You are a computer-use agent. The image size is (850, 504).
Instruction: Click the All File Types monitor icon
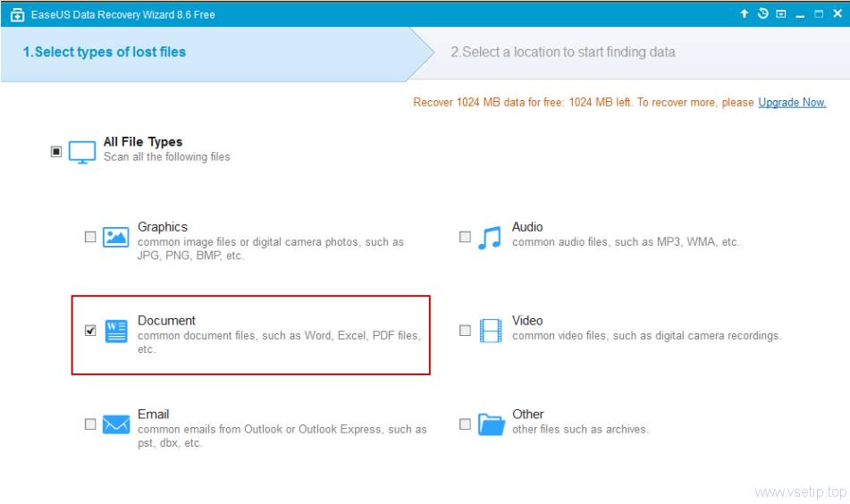tap(82, 152)
